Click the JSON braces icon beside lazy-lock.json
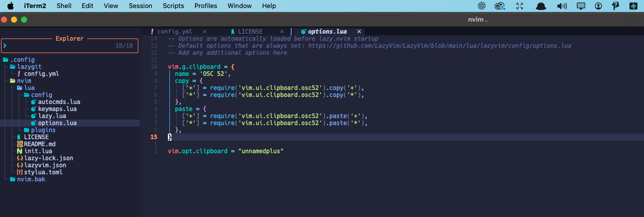Image resolution: width=644 pixels, height=217 pixels. [x=20, y=158]
